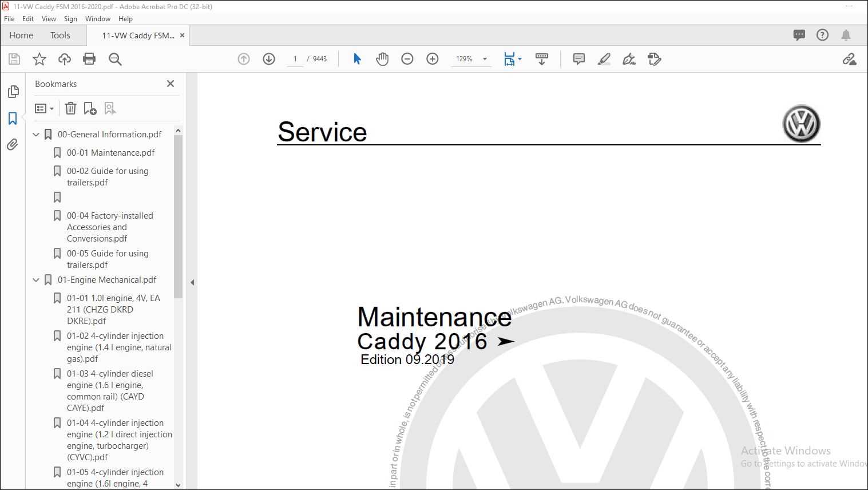
Task: Click the bookmarks panel scrollbar thumb
Action: (x=178, y=216)
